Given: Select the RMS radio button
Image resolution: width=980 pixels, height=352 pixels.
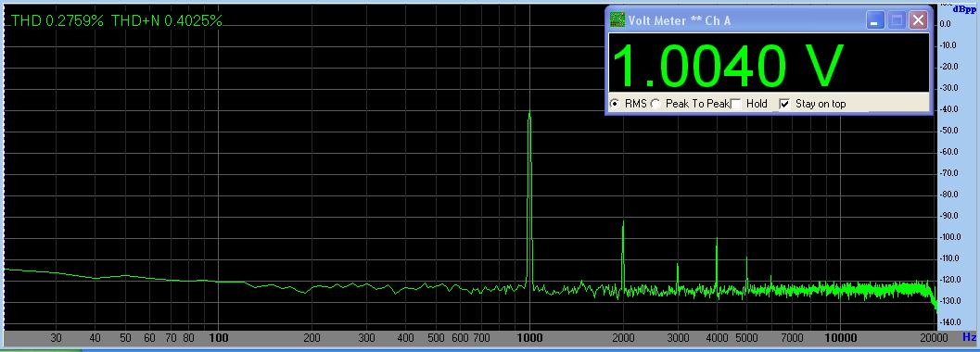Looking at the screenshot, I should [615, 104].
